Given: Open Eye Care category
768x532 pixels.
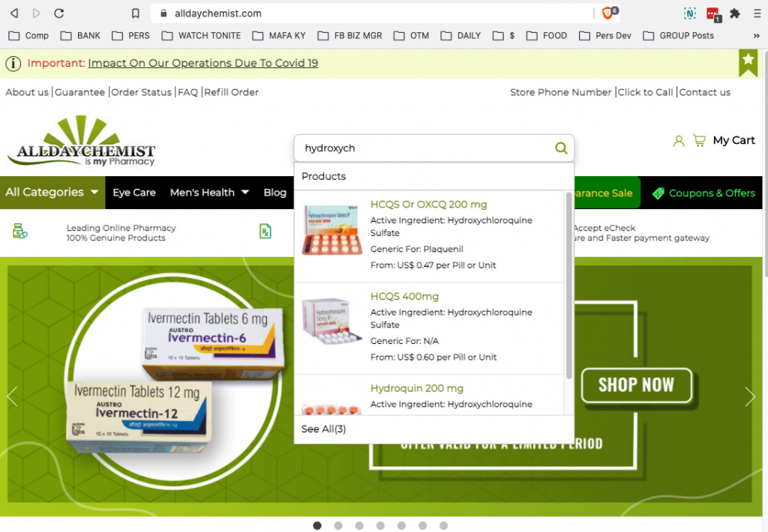Looking at the screenshot, I should coord(134,193).
